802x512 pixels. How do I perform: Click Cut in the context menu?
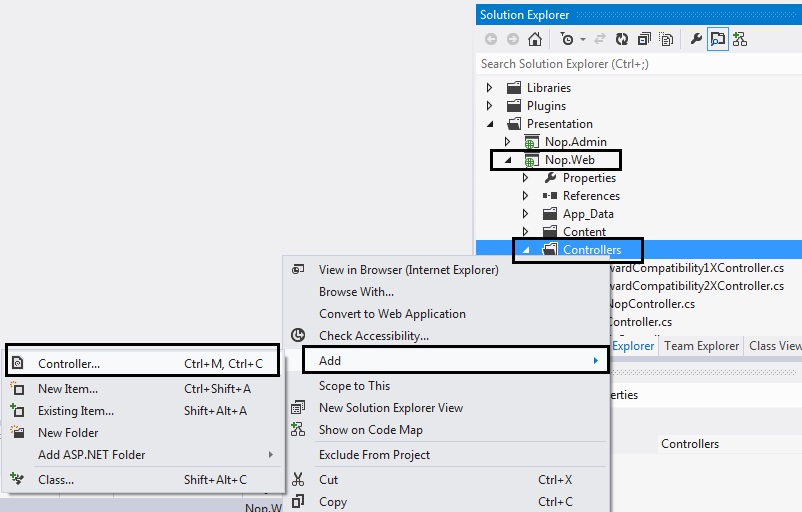point(328,480)
